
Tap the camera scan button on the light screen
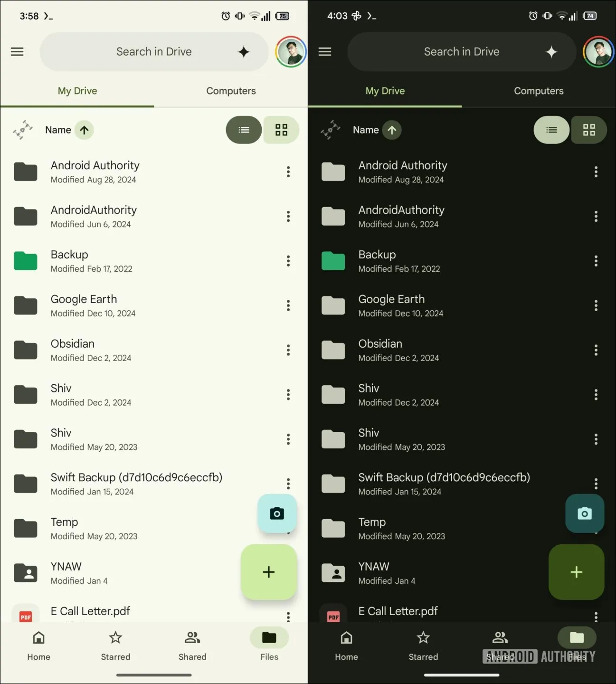[277, 513]
